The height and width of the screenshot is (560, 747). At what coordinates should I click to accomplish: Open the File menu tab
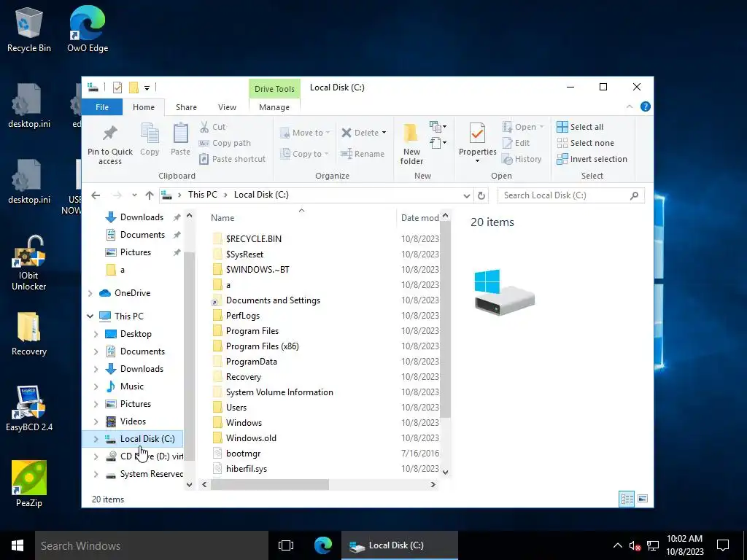102,107
